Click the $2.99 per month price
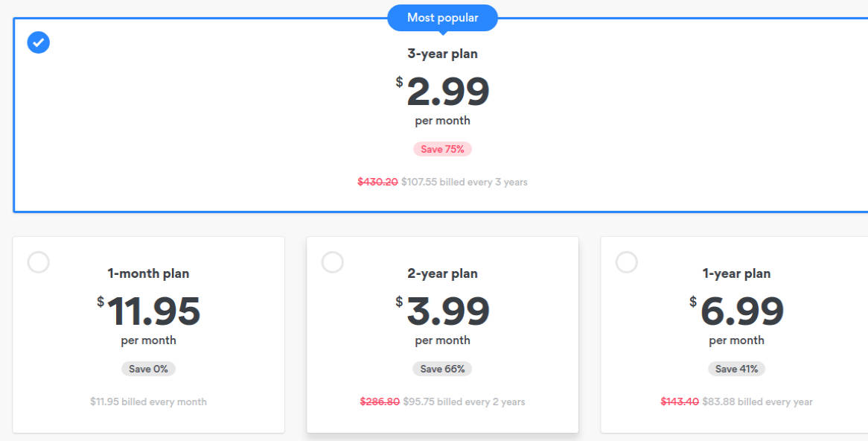The height and width of the screenshot is (441, 868). (447, 92)
